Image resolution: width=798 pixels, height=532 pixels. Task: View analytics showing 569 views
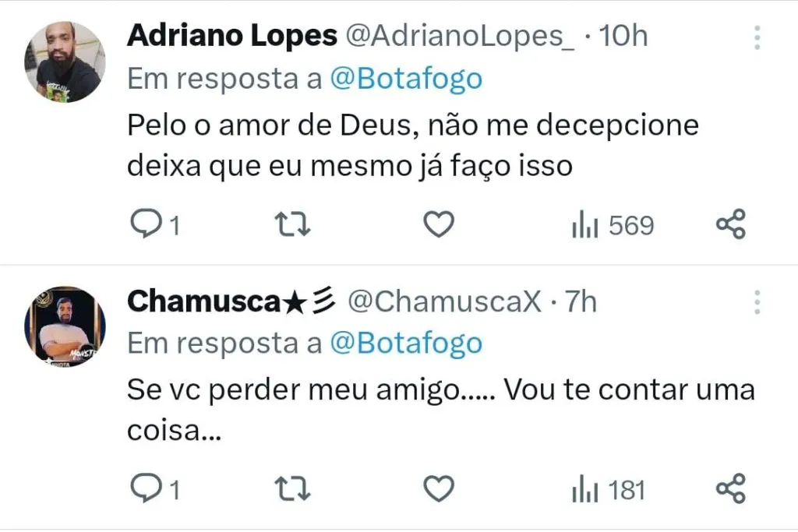(613, 226)
